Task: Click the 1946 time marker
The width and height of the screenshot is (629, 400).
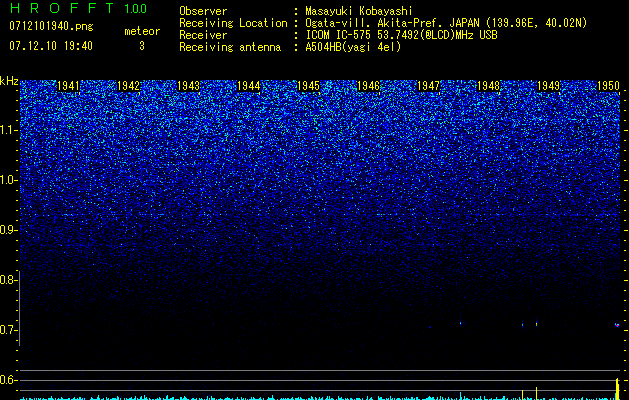Action: click(368, 86)
